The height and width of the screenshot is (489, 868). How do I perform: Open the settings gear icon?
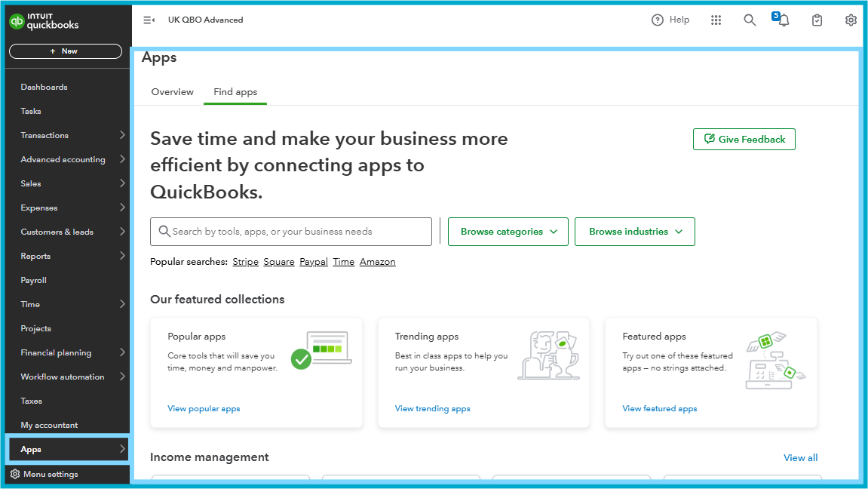pyautogui.click(x=851, y=20)
